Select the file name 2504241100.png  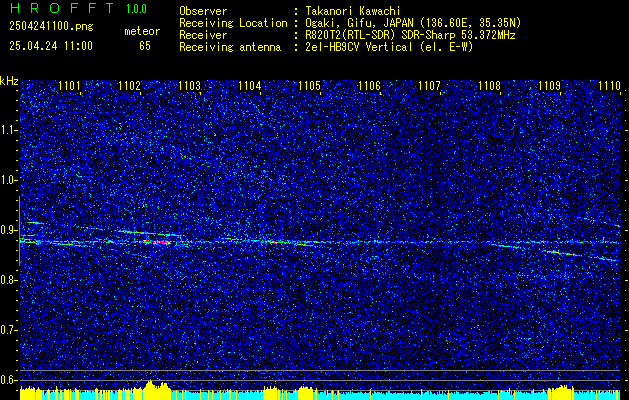[51, 27]
